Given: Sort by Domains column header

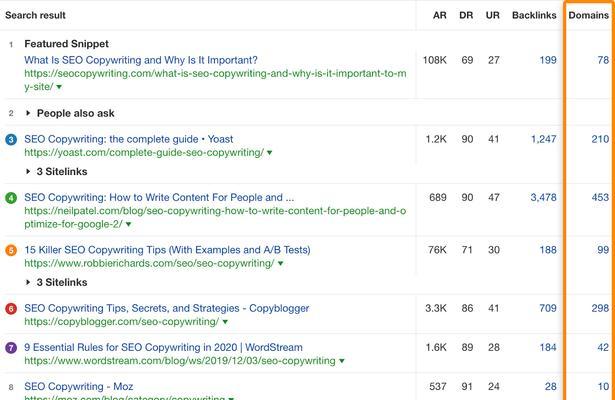Looking at the screenshot, I should (588, 16).
